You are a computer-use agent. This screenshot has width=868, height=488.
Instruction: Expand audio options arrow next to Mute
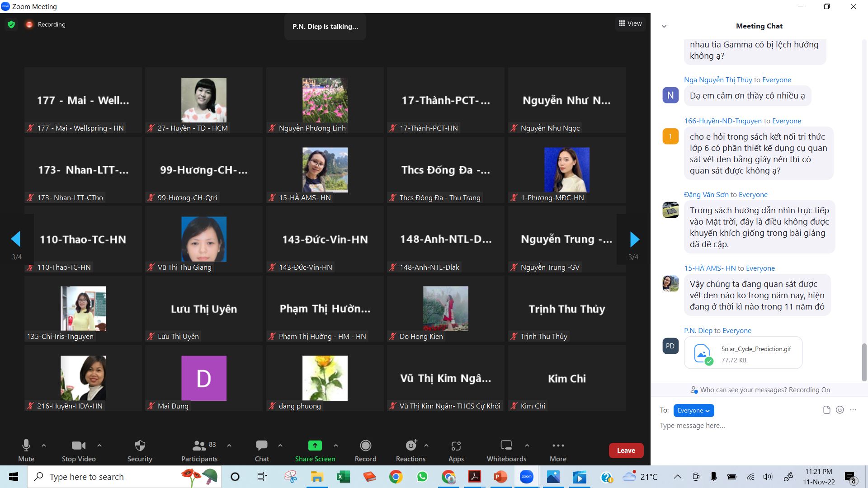[x=44, y=446]
